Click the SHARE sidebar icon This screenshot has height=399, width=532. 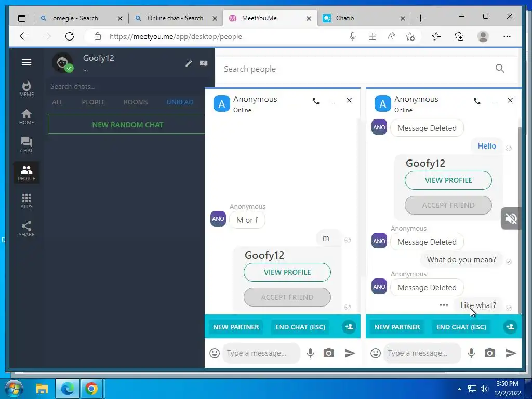point(26,229)
